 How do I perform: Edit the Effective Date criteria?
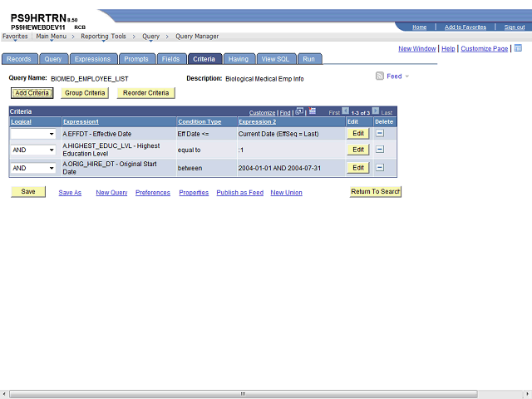point(358,133)
